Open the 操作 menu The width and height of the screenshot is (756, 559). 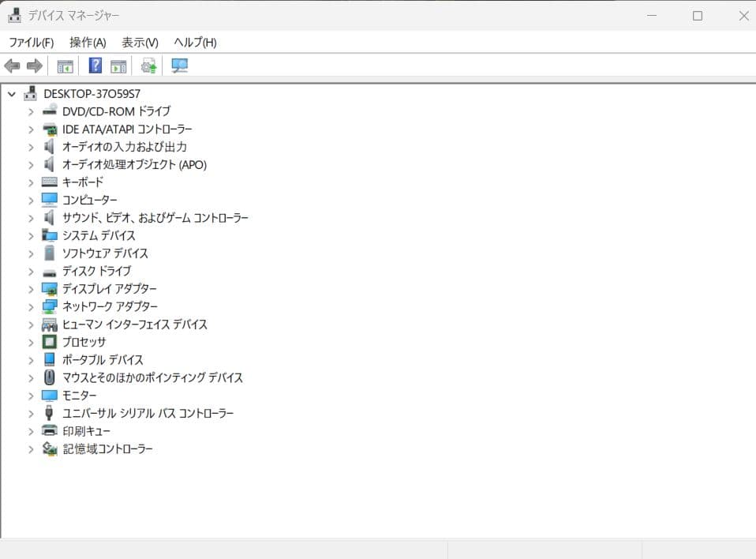point(87,42)
